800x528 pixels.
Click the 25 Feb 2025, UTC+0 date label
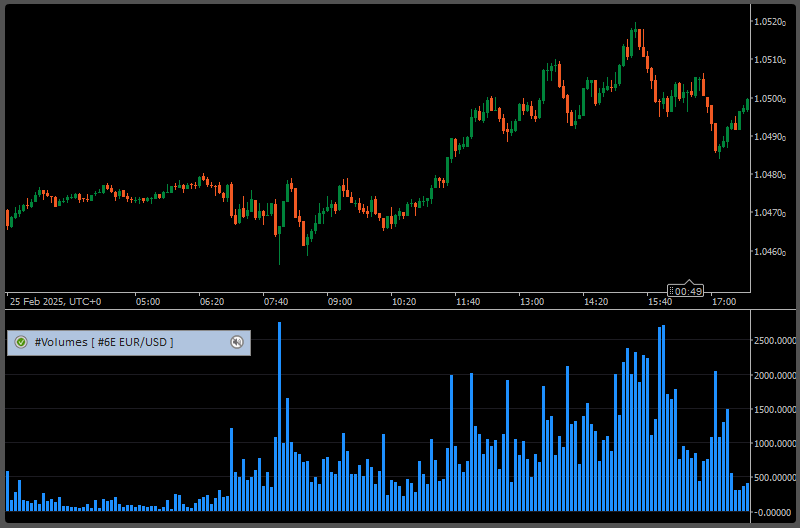click(55, 301)
